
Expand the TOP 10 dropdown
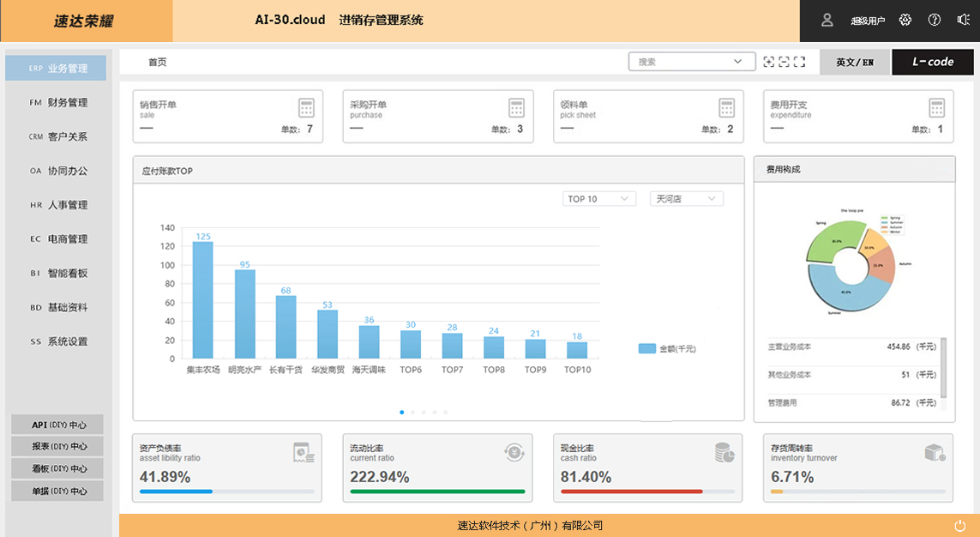[x=599, y=199]
